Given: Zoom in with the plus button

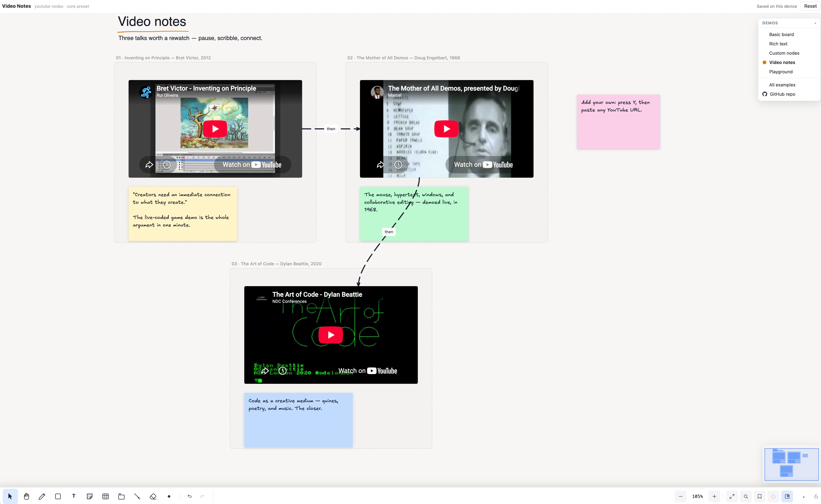Looking at the screenshot, I should coord(714,496).
